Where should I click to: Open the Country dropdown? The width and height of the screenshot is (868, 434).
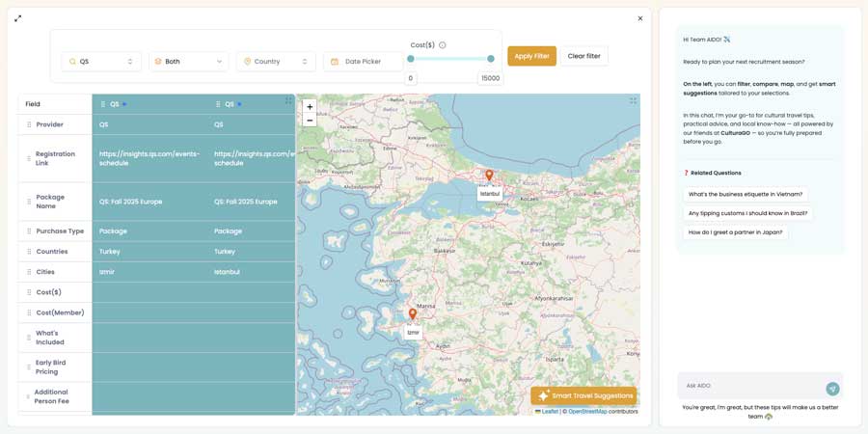pyautogui.click(x=276, y=62)
